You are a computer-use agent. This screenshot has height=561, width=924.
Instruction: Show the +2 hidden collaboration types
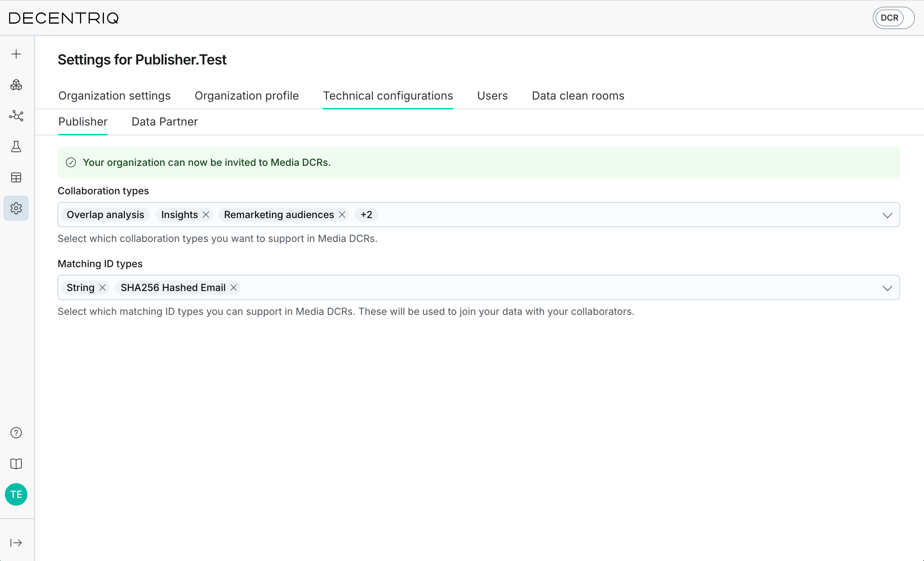(366, 215)
